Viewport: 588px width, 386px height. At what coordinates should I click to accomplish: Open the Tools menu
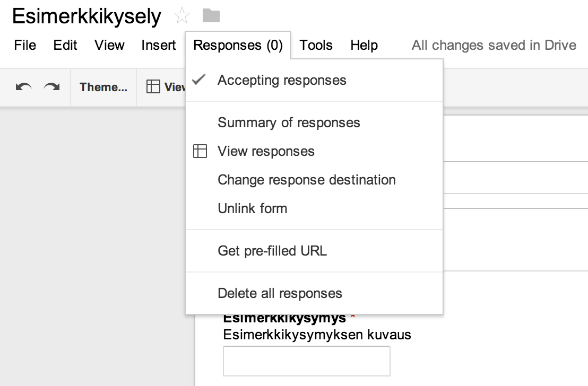coord(316,46)
